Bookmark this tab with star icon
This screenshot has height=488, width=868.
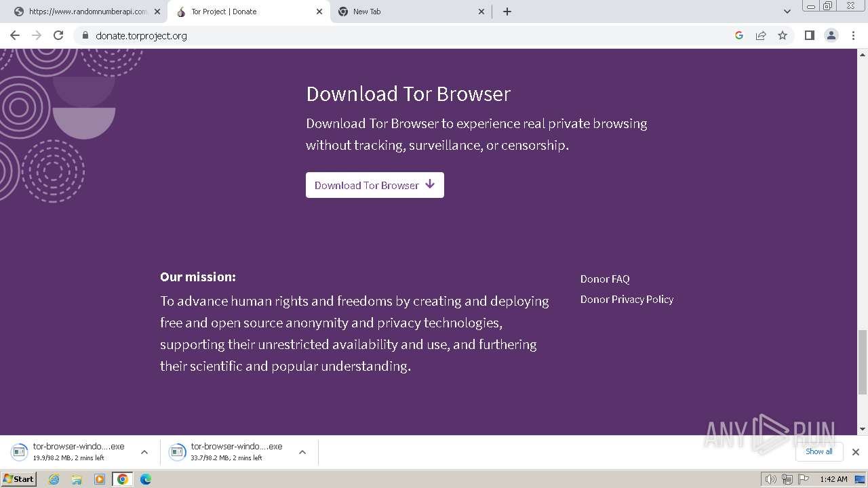[x=783, y=35]
